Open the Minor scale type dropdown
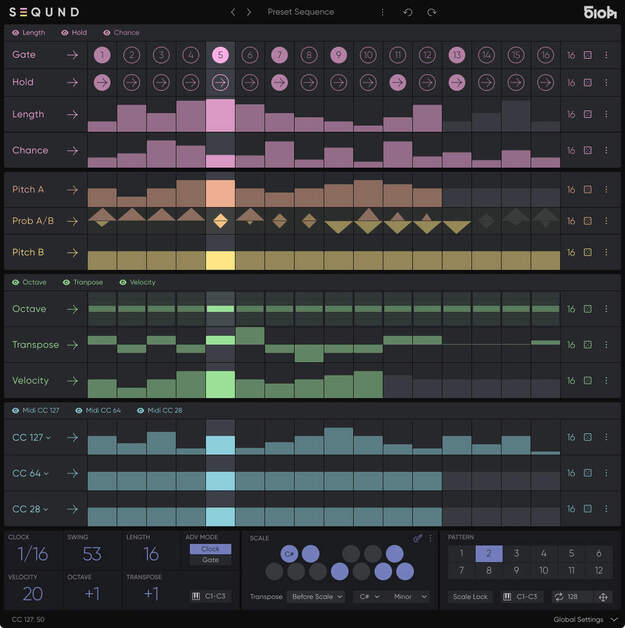This screenshot has height=628, width=625. coord(409,597)
